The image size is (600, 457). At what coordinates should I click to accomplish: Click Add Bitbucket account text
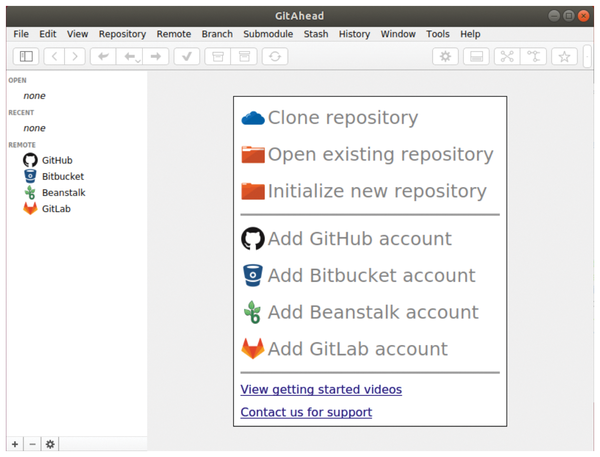pos(372,275)
